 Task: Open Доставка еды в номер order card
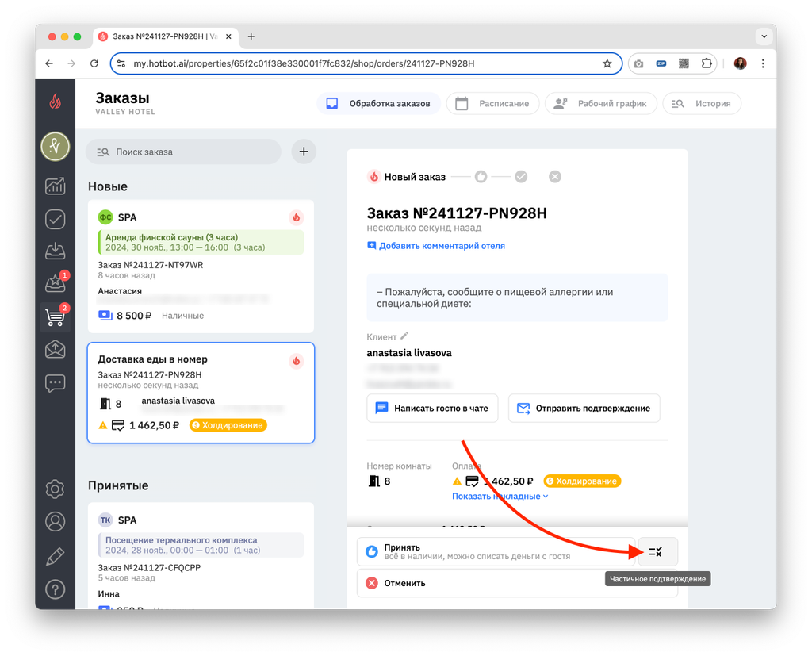click(x=201, y=393)
